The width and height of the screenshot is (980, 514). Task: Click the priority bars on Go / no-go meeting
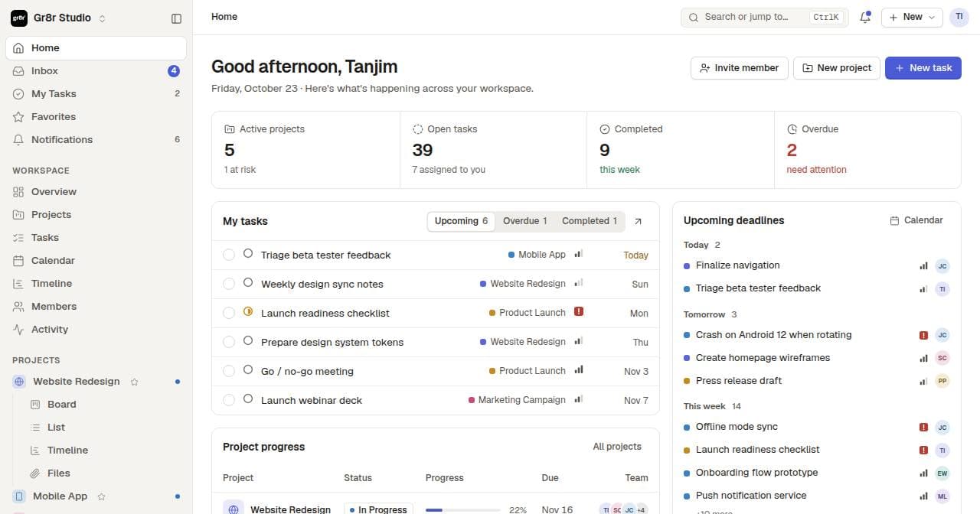579,370
